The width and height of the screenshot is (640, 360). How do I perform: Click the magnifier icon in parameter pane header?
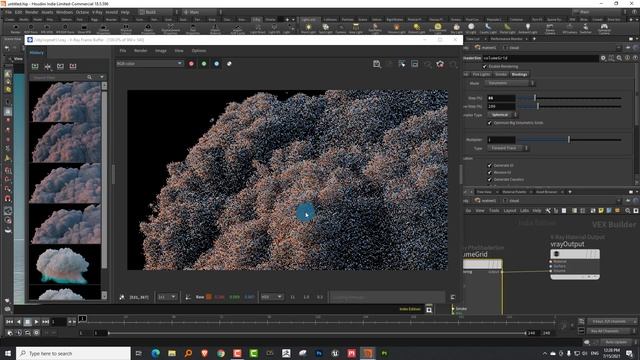click(x=619, y=58)
